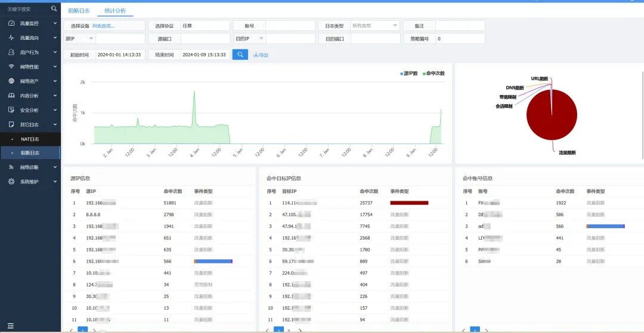Click the 51891 hit count cell
Screen dimensions: 644x333
(169, 203)
